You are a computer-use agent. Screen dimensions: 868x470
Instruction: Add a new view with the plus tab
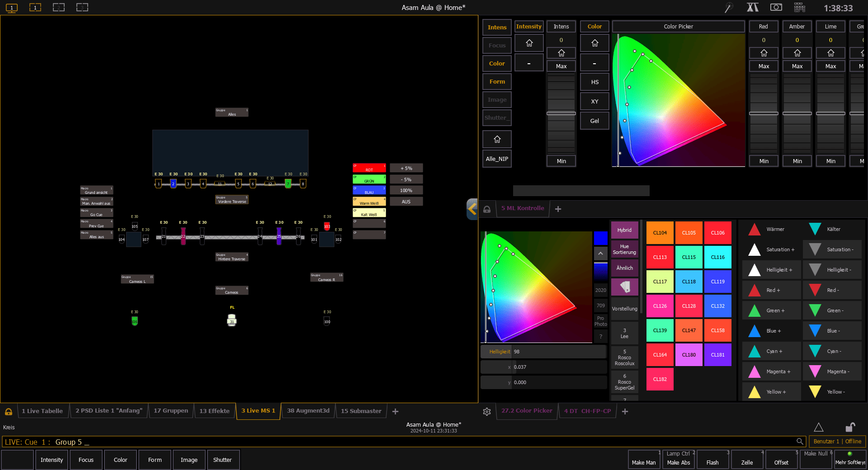click(396, 411)
